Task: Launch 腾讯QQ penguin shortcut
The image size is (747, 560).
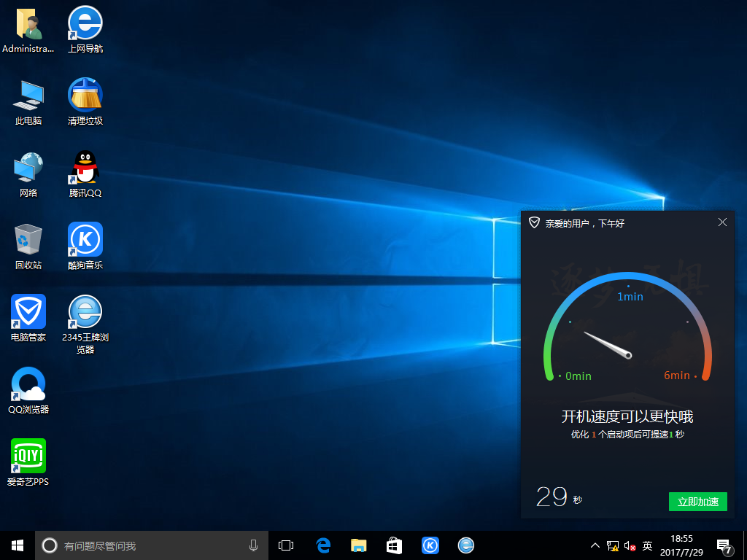Action: click(85, 174)
